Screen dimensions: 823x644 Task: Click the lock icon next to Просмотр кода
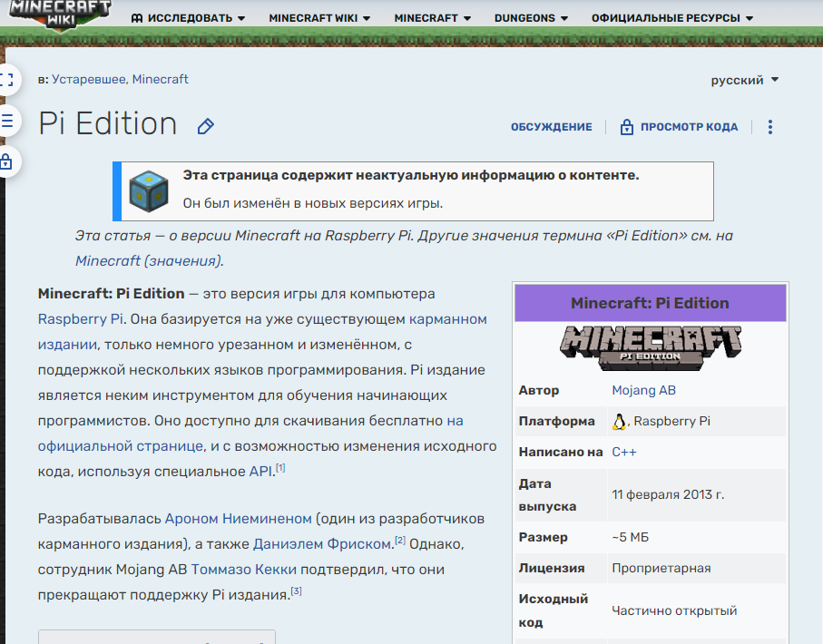[x=627, y=127]
